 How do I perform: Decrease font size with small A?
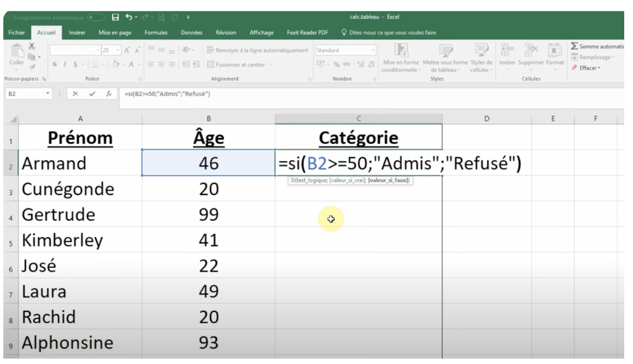[x=138, y=50]
